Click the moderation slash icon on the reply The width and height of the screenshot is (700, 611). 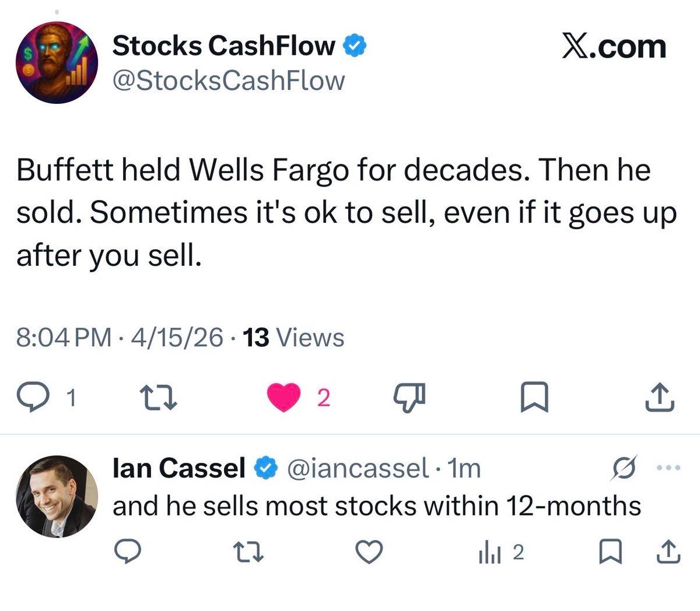624,466
